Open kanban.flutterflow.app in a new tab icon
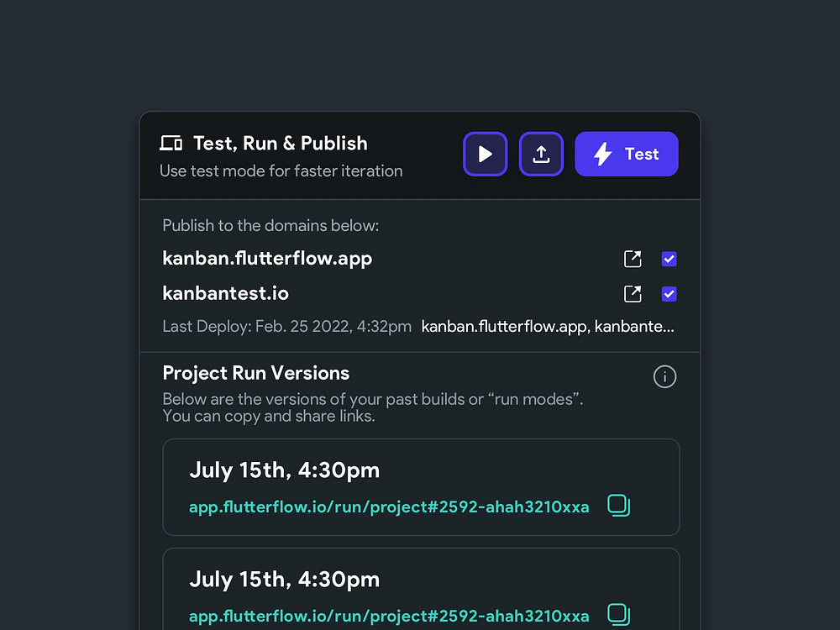This screenshot has height=630, width=840. tap(633, 259)
